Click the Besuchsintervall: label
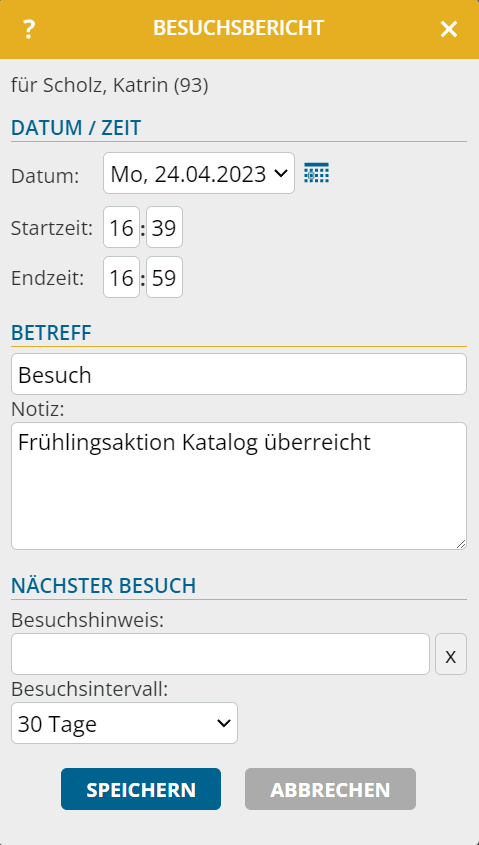Viewport: 479px width, 845px height. tap(89, 689)
